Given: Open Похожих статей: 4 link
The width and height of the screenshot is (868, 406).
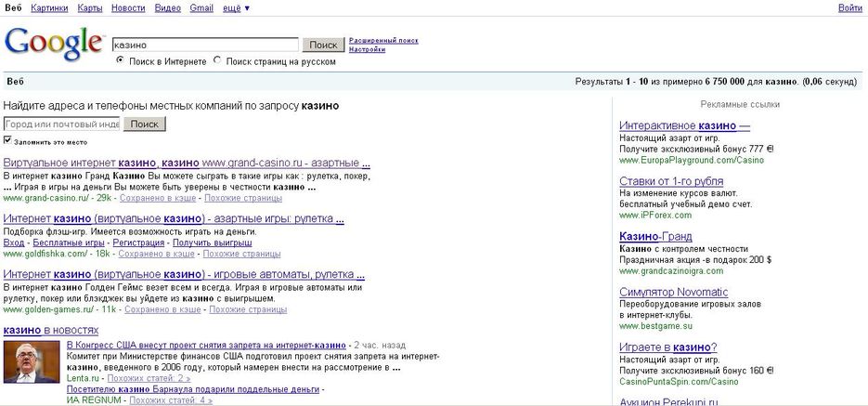Looking at the screenshot, I should click(171, 399).
